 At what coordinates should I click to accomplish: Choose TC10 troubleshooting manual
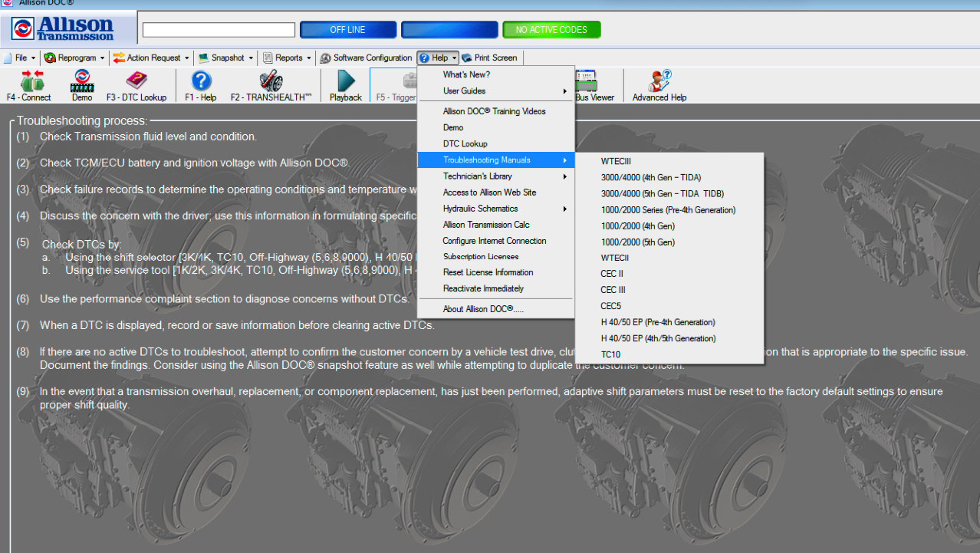click(611, 354)
